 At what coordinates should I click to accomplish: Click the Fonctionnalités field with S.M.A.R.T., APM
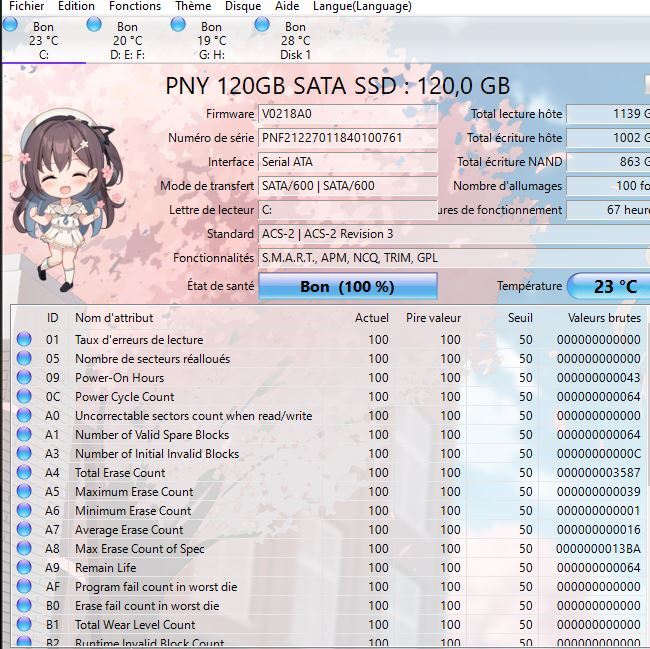coord(454,258)
